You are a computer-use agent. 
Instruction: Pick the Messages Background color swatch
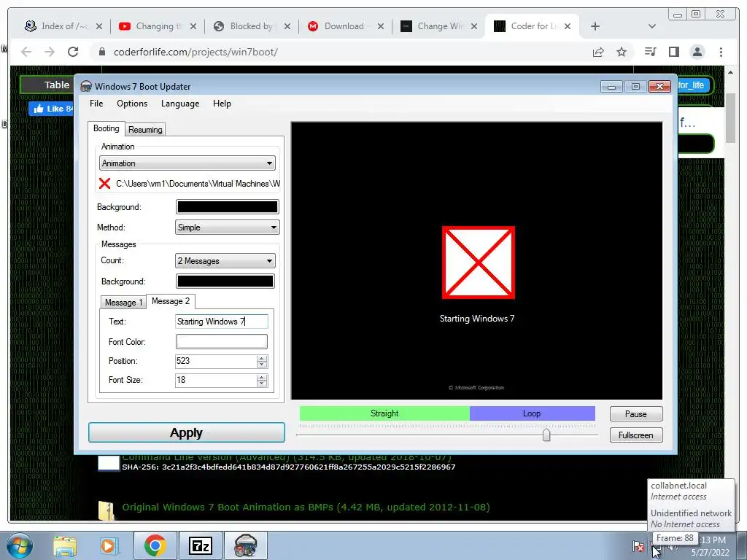click(225, 281)
